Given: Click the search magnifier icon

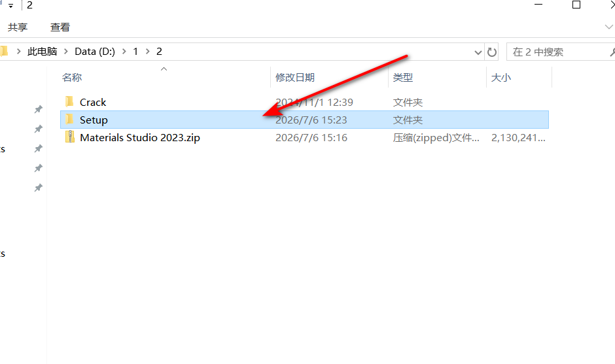Looking at the screenshot, I should 612,52.
